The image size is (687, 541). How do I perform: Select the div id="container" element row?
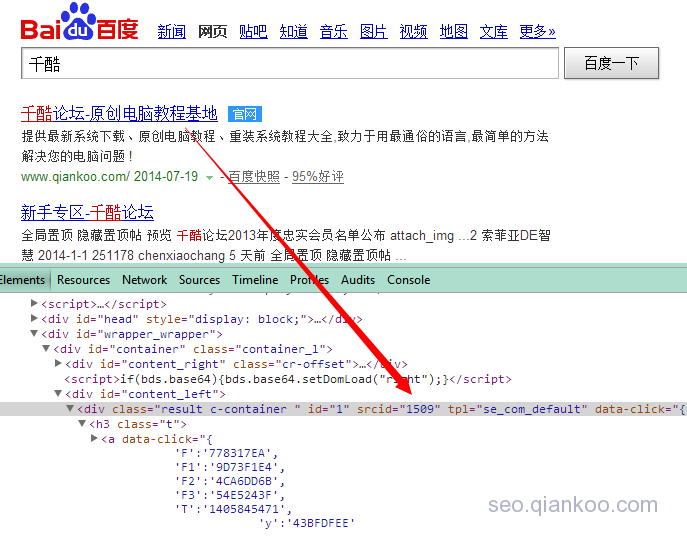click(x=193, y=349)
